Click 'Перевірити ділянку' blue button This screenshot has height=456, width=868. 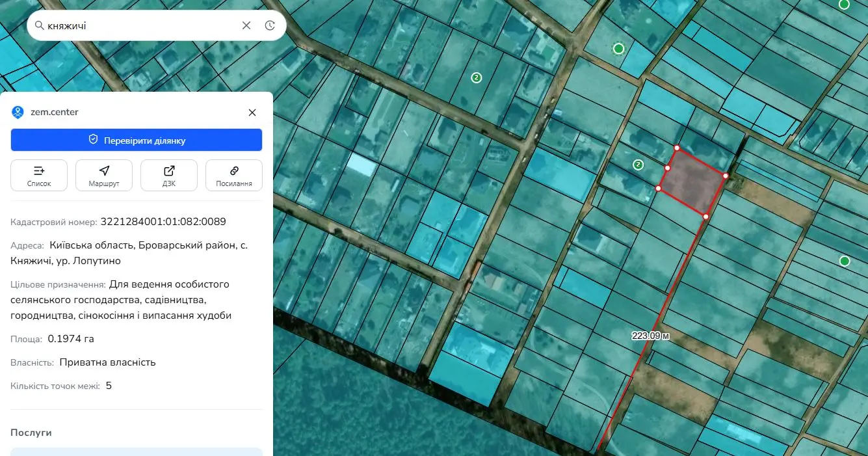137,140
